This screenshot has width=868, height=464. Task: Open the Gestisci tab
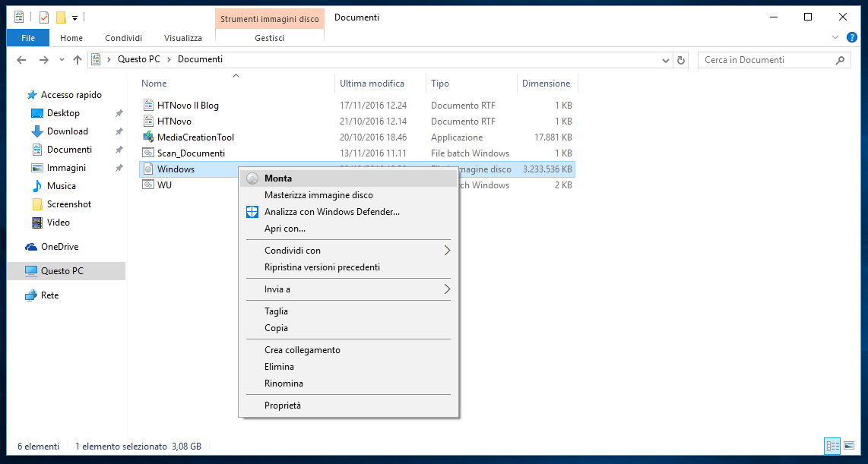pyautogui.click(x=270, y=38)
